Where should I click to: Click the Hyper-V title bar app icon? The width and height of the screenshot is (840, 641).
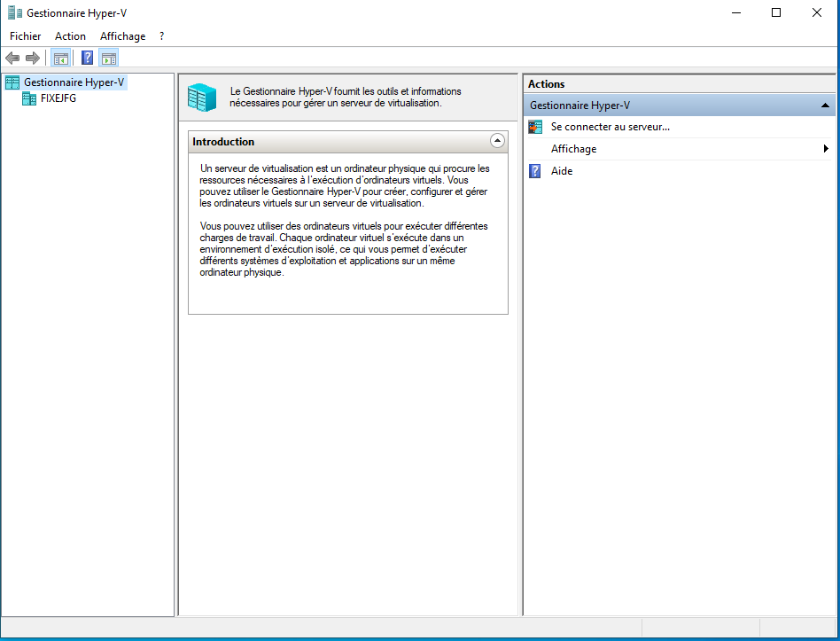(15, 13)
